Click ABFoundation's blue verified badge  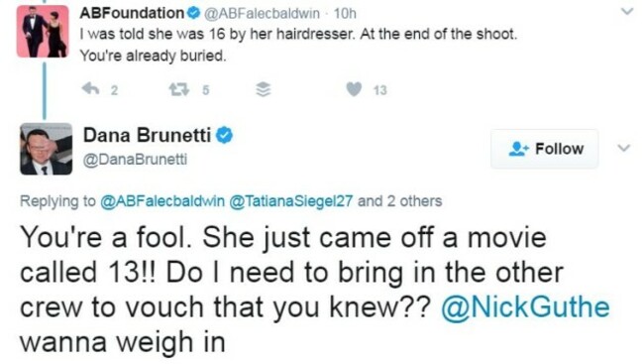[x=193, y=14]
